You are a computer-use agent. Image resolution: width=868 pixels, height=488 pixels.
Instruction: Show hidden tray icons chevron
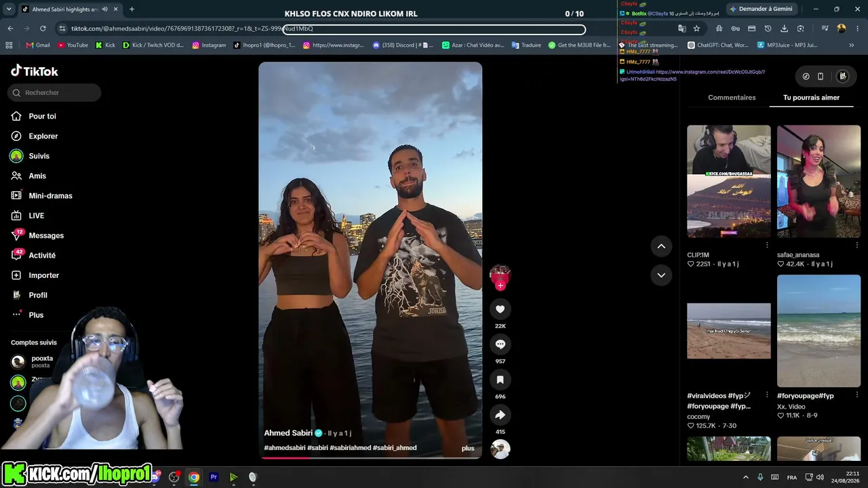746,477
